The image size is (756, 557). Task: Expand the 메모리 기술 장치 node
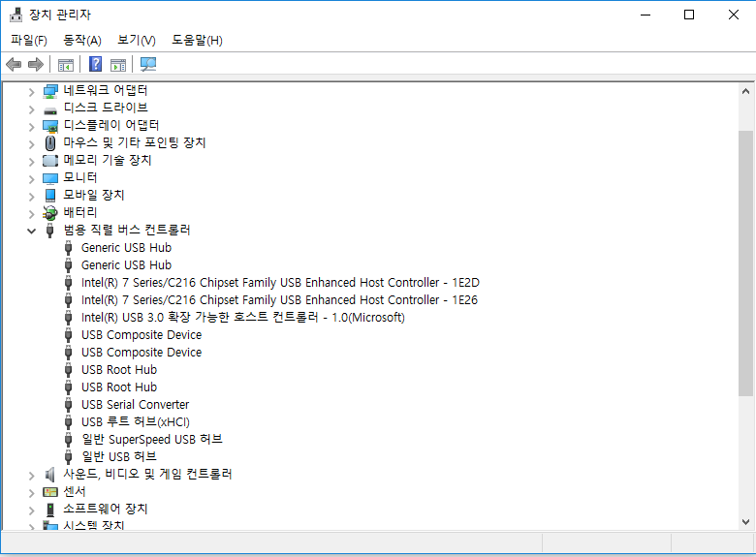click(x=31, y=162)
